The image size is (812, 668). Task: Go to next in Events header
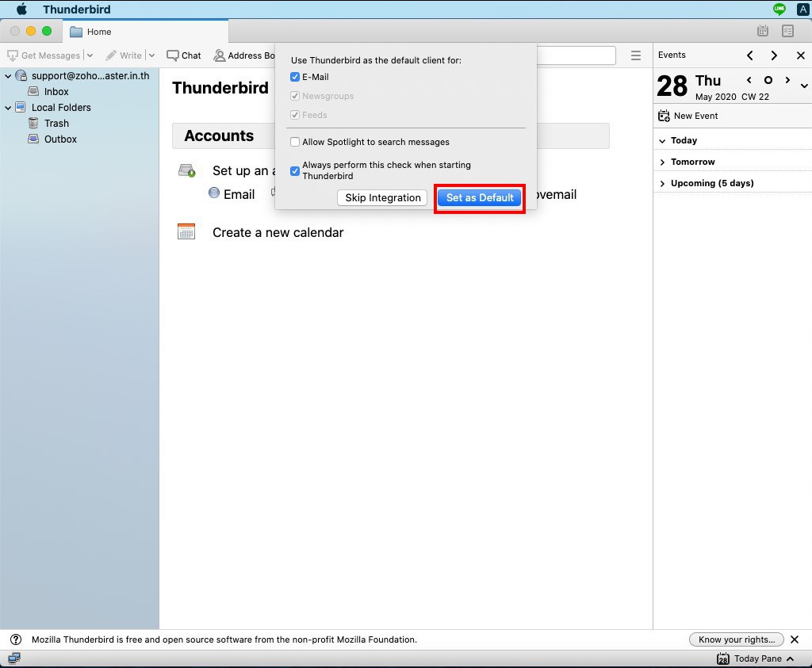tap(774, 55)
